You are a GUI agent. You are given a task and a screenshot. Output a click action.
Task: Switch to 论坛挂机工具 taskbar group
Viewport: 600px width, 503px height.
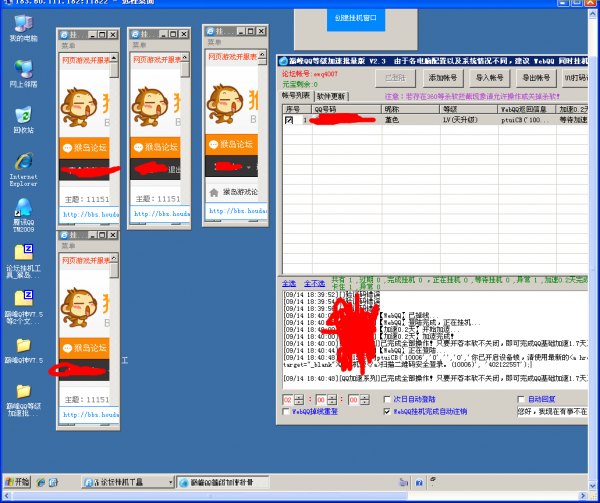[x=128, y=482]
